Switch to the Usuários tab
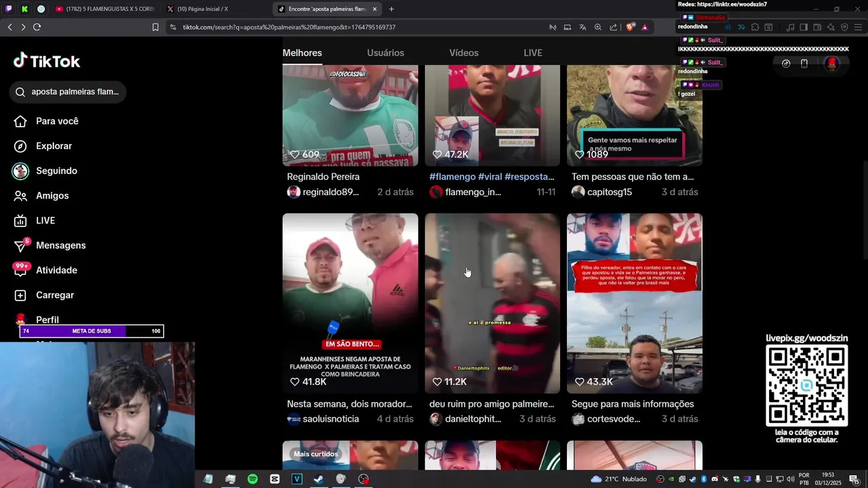This screenshot has width=868, height=488. (385, 53)
